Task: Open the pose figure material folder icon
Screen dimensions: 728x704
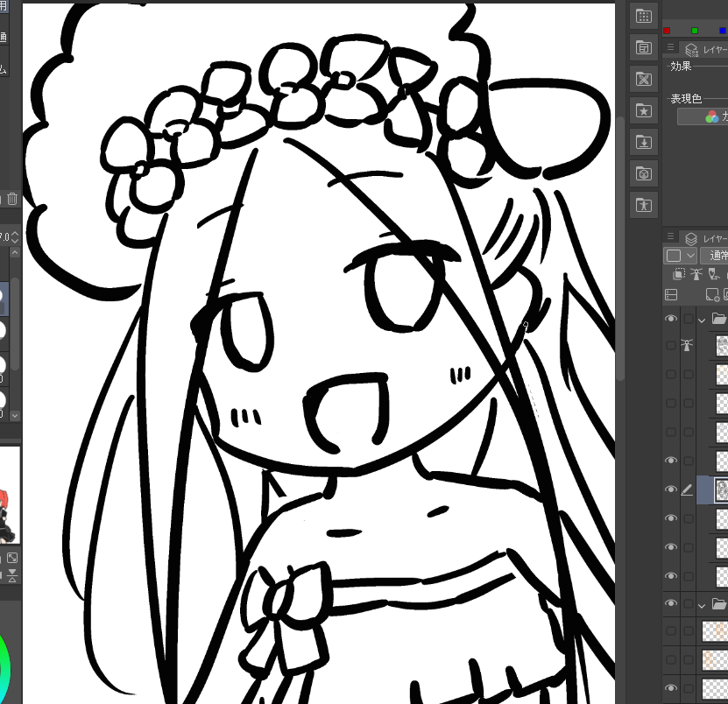Action: tap(644, 205)
